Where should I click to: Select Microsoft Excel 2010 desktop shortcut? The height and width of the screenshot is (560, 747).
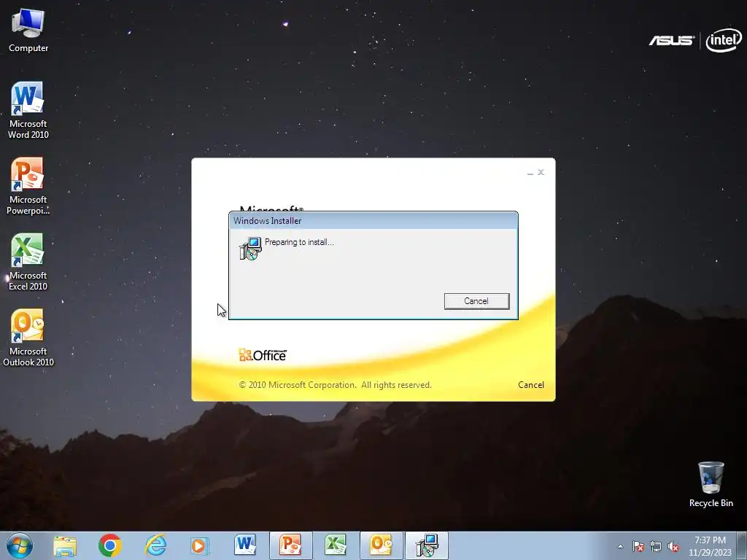(x=28, y=262)
